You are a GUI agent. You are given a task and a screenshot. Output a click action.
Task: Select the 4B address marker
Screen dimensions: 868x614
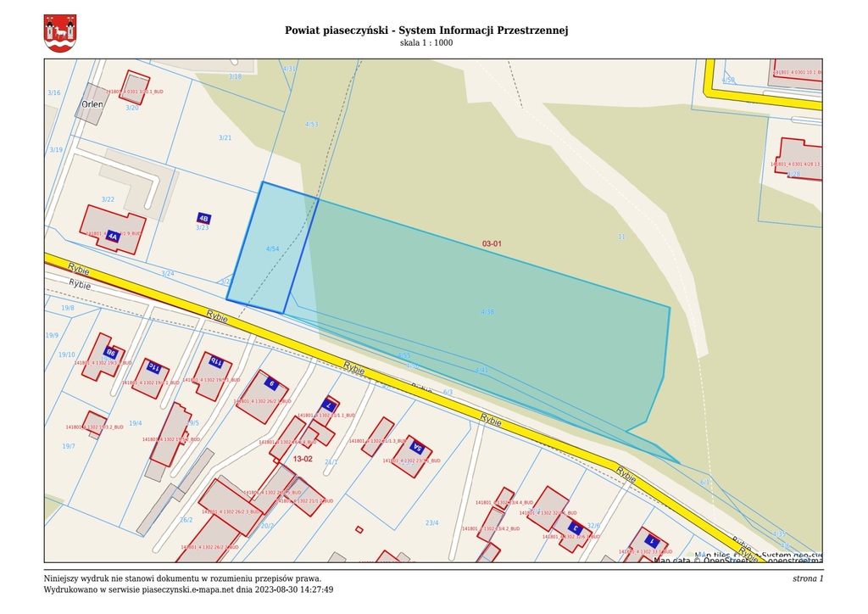pos(203,218)
